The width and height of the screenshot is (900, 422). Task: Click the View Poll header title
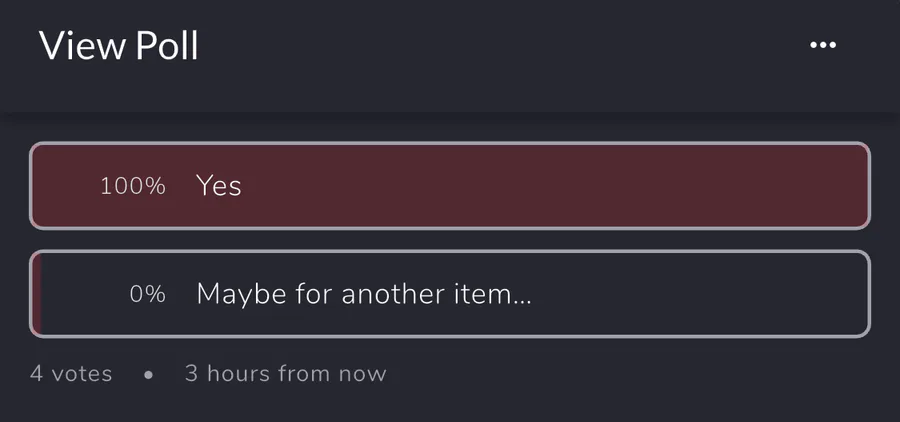point(118,46)
